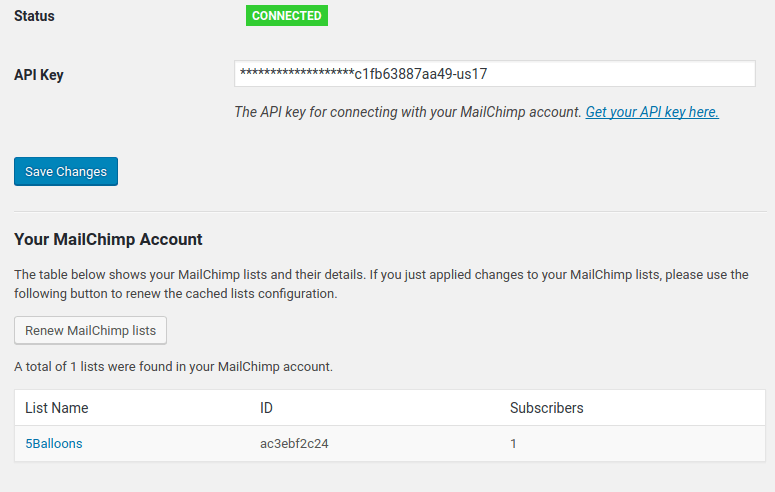Open the 'Get your API key here' link
The image size is (775, 492).
pyautogui.click(x=652, y=112)
